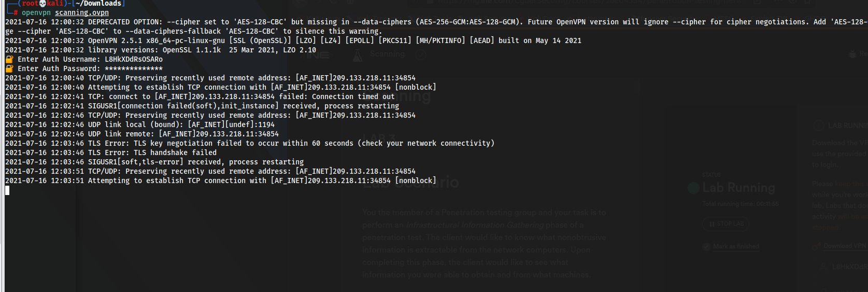The height and width of the screenshot is (292, 868).
Task: Click the lock icon beside Enter Auth Password
Action: click(9, 68)
